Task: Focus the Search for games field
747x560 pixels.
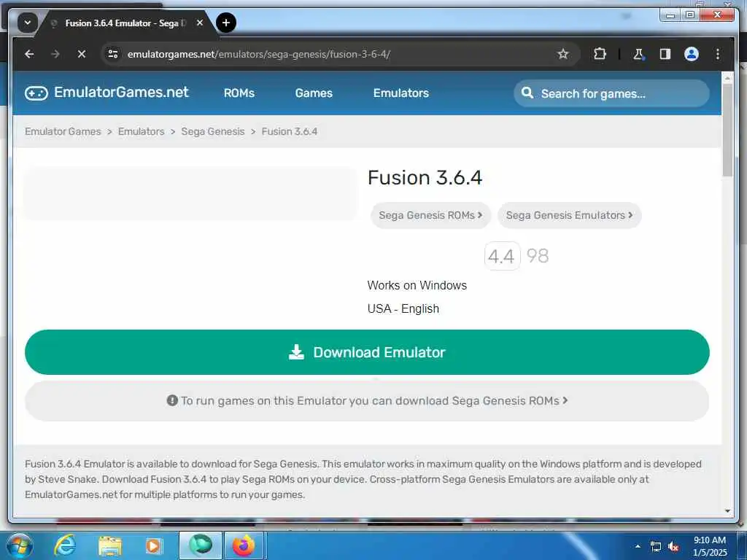Action: coord(611,93)
